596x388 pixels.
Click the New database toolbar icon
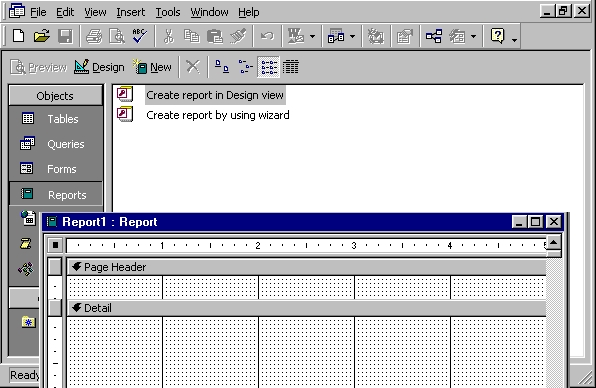click(18, 36)
